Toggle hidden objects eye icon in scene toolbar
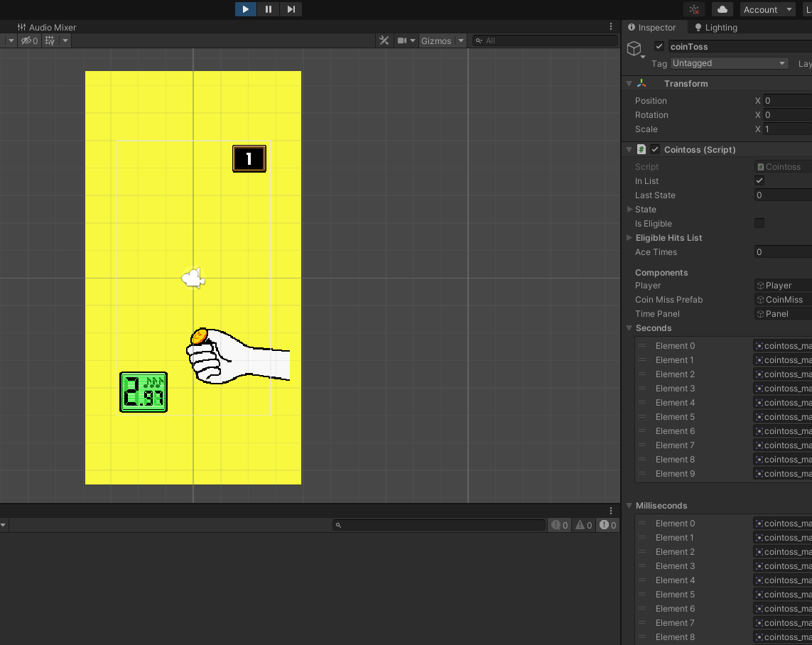Image resolution: width=812 pixels, height=645 pixels. point(29,40)
